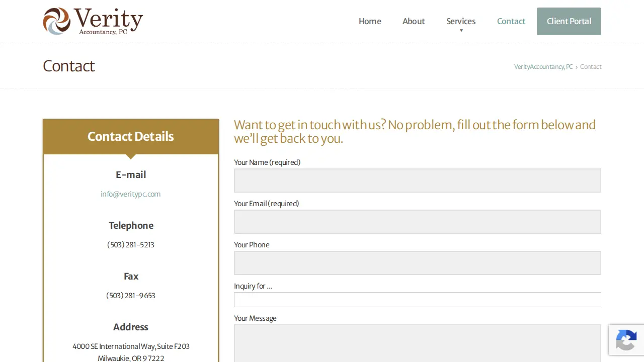Email info@veritypc.com link
Image resolution: width=644 pixels, height=362 pixels.
(131, 194)
